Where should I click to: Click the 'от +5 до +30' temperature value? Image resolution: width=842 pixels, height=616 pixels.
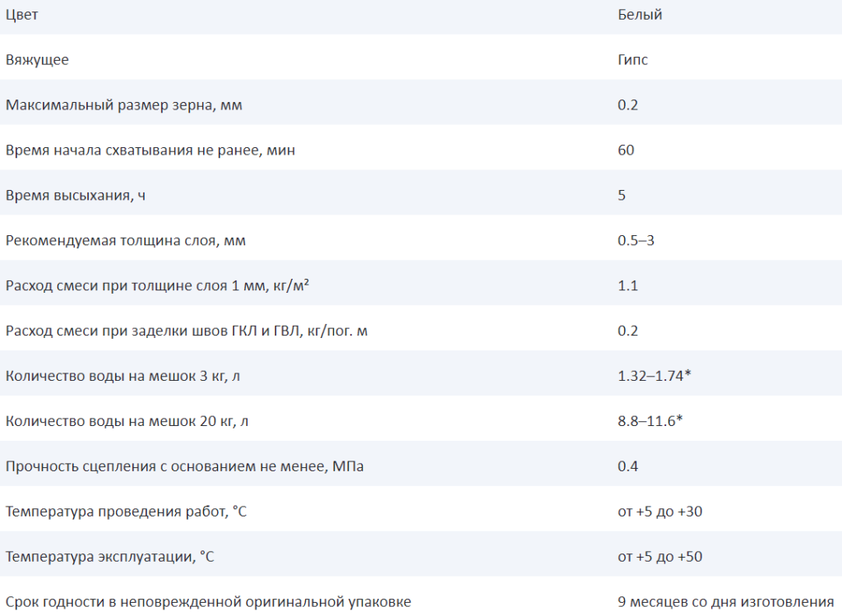point(659,512)
